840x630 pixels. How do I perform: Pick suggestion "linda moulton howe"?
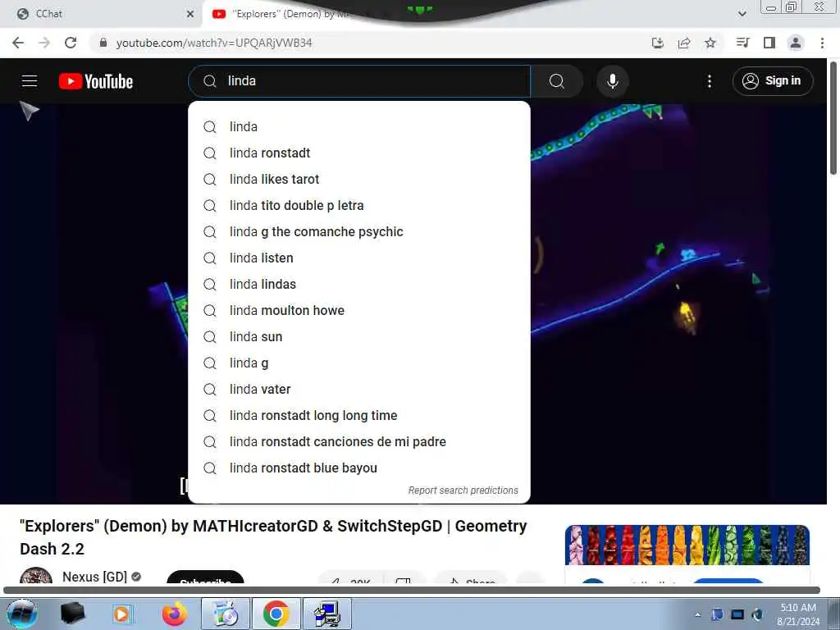[x=359, y=310]
